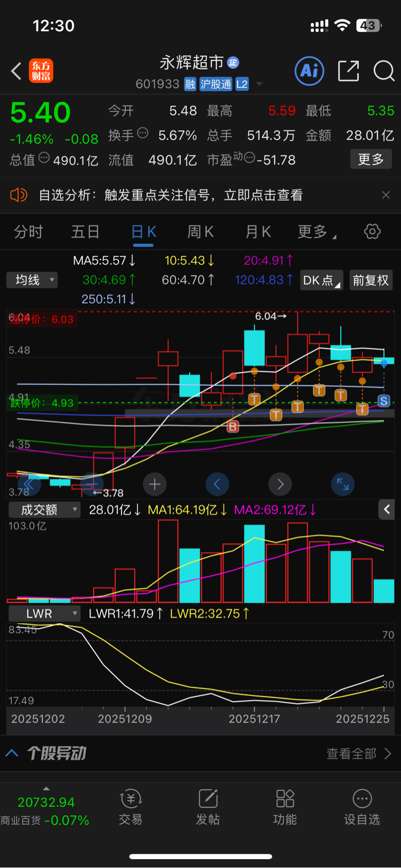This screenshot has height=868, width=401.
Task: Tap the battery indicator in status bar
Action: pos(369,26)
